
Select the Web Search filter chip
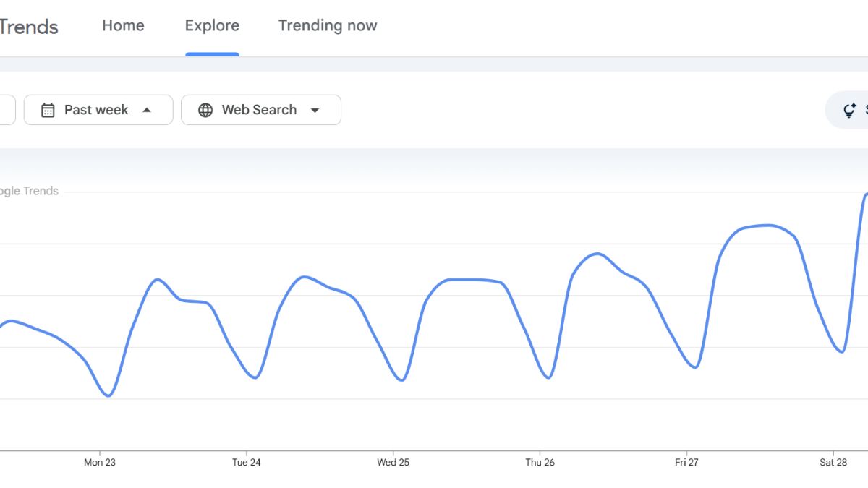(260, 109)
